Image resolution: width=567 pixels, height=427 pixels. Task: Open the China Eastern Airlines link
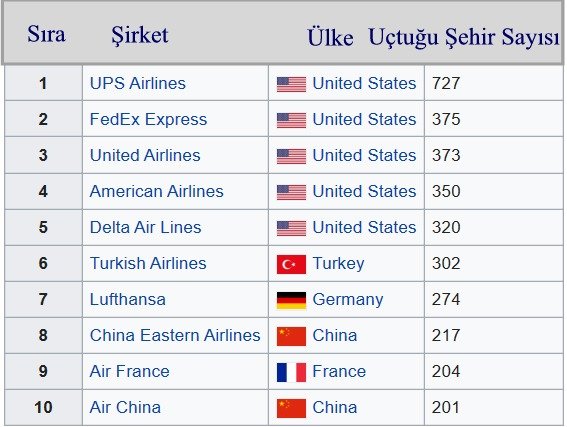click(175, 335)
